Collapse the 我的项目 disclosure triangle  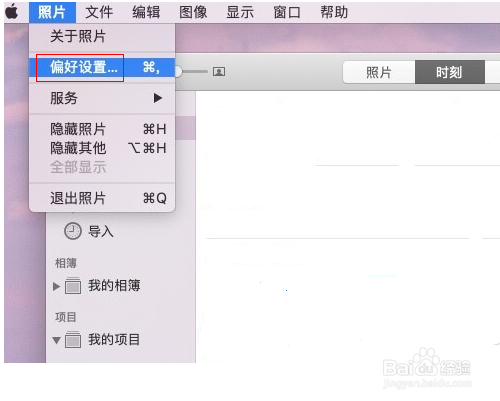pos(56,340)
